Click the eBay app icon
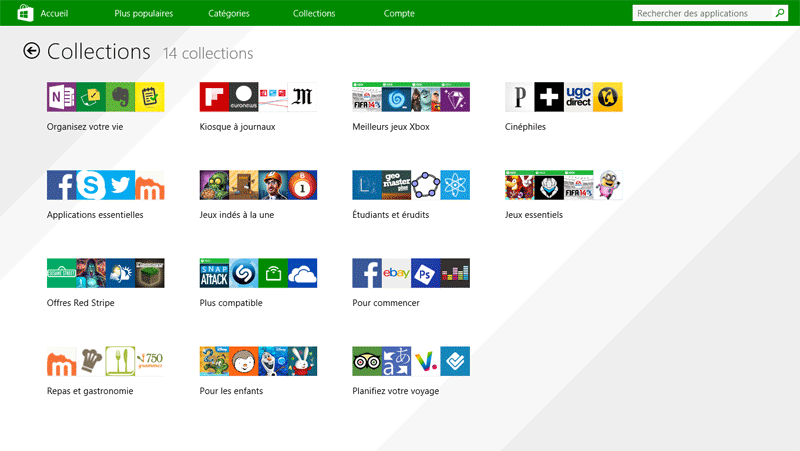Image resolution: width=800 pixels, height=451 pixels. coord(396,273)
